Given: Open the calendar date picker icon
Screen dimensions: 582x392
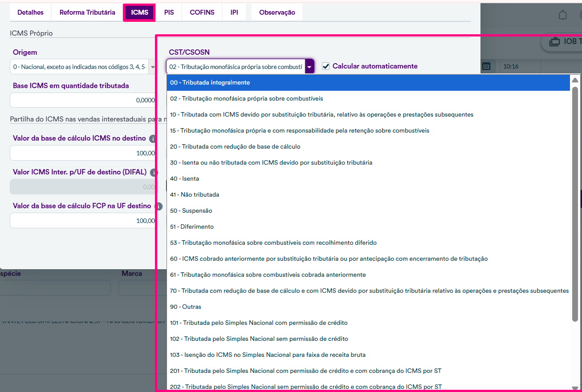Looking at the screenshot, I should coord(486,66).
